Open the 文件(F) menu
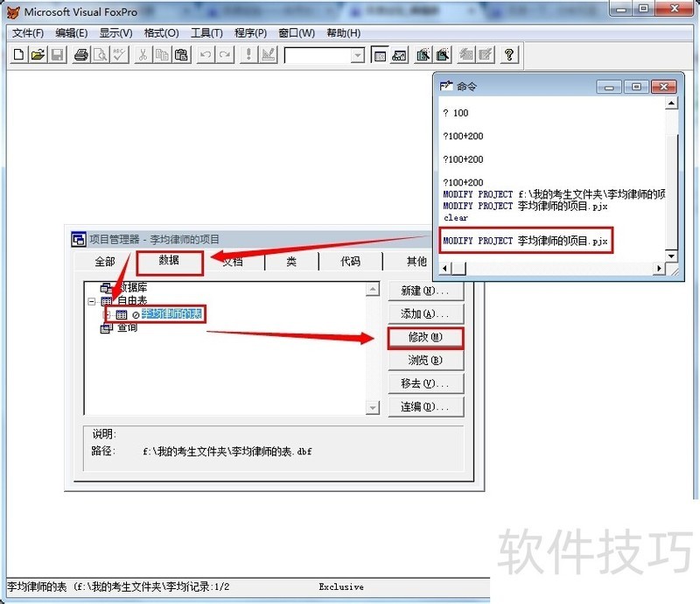Screen dimensions: 700x604 pyautogui.click(x=28, y=33)
